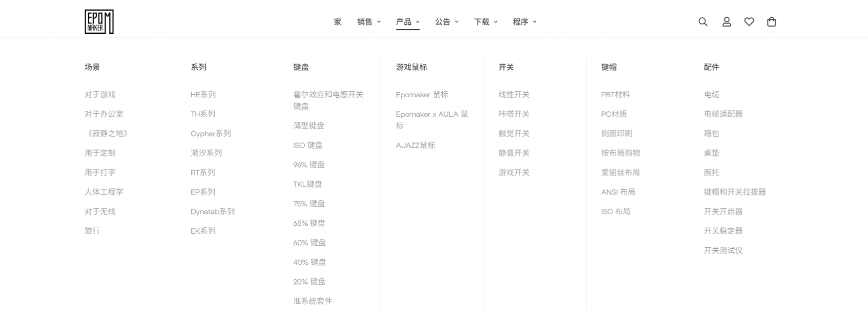Go to 家 home menu item
The image size is (868, 328).
click(338, 22)
